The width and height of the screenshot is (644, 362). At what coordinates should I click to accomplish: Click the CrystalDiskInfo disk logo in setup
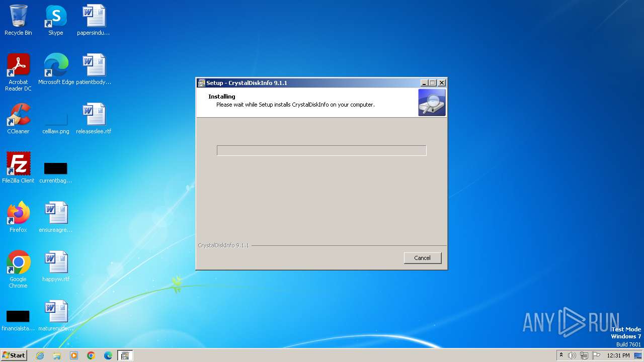432,103
